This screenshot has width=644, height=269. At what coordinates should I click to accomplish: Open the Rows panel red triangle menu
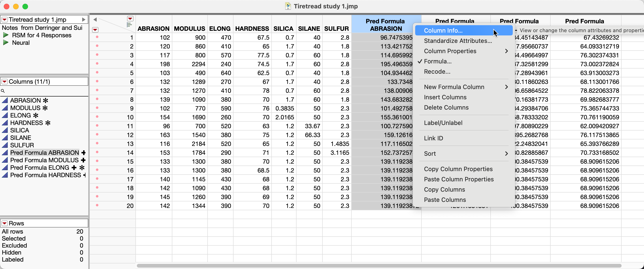pos(4,223)
